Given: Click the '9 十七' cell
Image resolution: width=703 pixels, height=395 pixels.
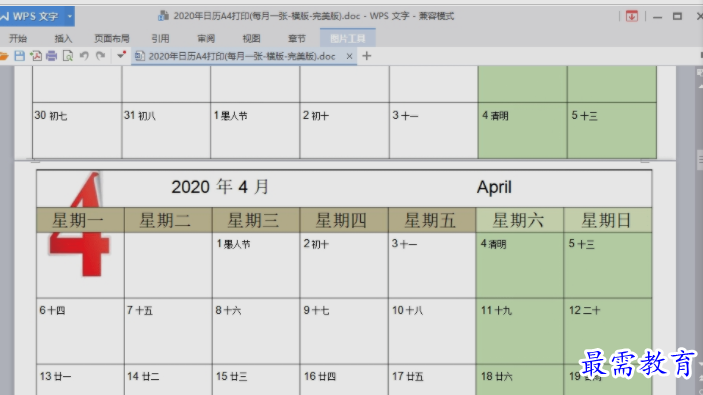Looking at the screenshot, I should [x=344, y=331].
